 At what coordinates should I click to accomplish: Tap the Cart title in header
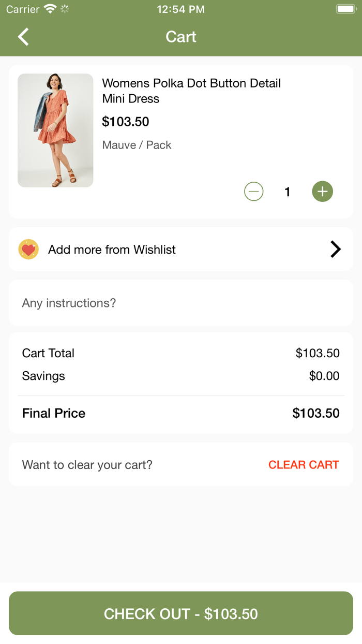[181, 37]
